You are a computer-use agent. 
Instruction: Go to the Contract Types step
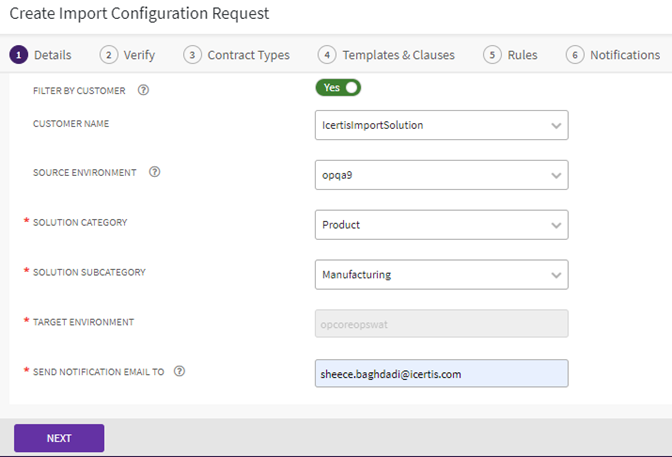pyautogui.click(x=248, y=55)
